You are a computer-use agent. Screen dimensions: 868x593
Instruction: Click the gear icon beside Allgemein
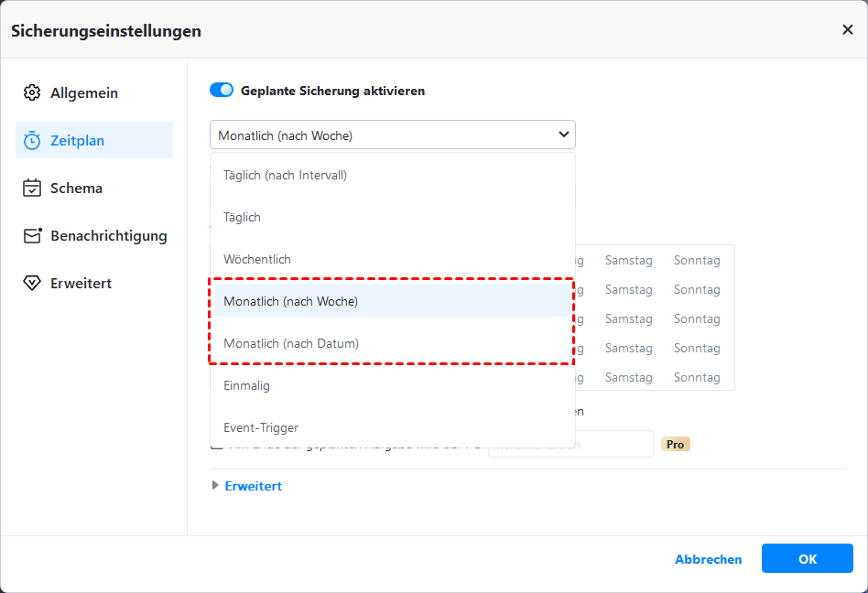pos(32,93)
